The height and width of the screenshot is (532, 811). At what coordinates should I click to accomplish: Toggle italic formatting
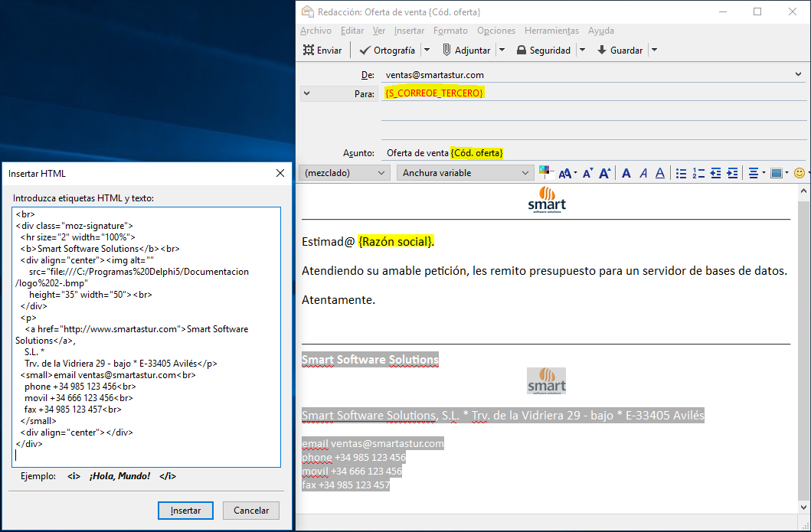pyautogui.click(x=643, y=173)
